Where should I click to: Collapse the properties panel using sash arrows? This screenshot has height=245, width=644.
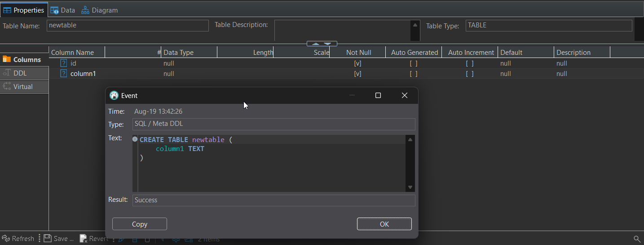(x=322, y=44)
